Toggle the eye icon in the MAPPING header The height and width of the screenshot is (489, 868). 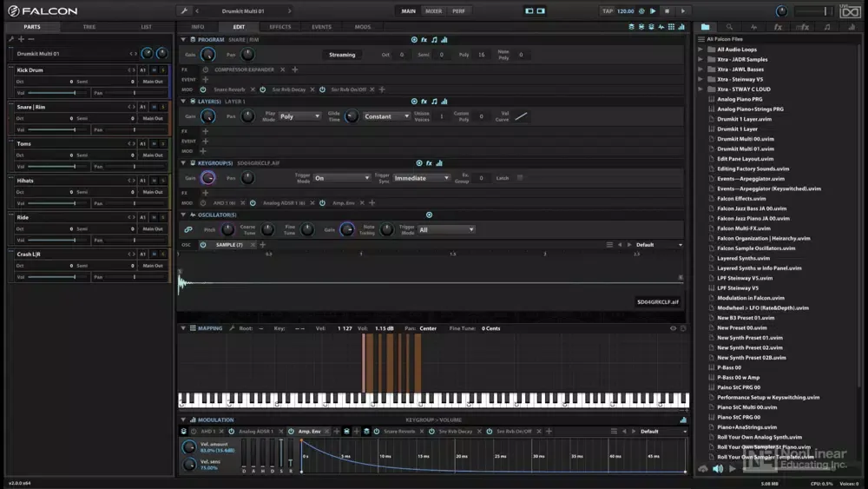[674, 327]
